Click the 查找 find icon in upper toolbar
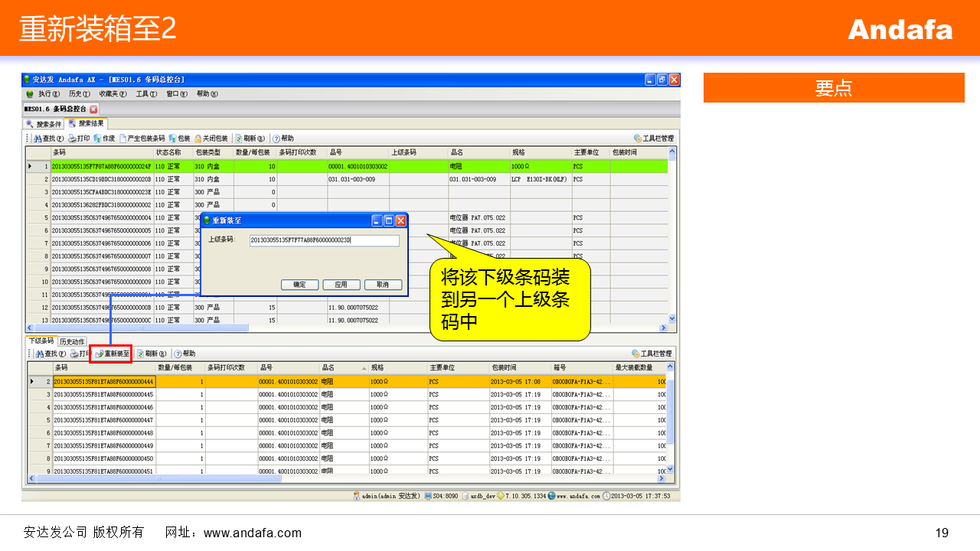The image size is (980, 551). tap(36, 139)
